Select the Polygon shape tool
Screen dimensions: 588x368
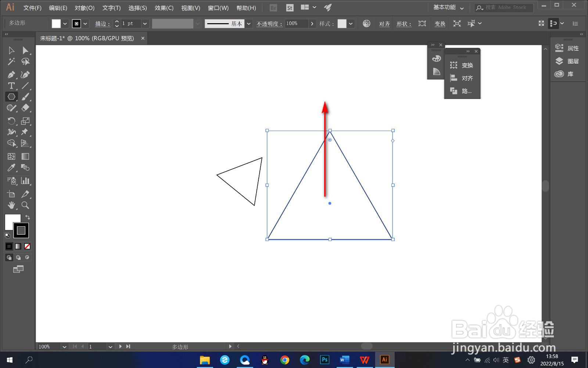click(11, 97)
